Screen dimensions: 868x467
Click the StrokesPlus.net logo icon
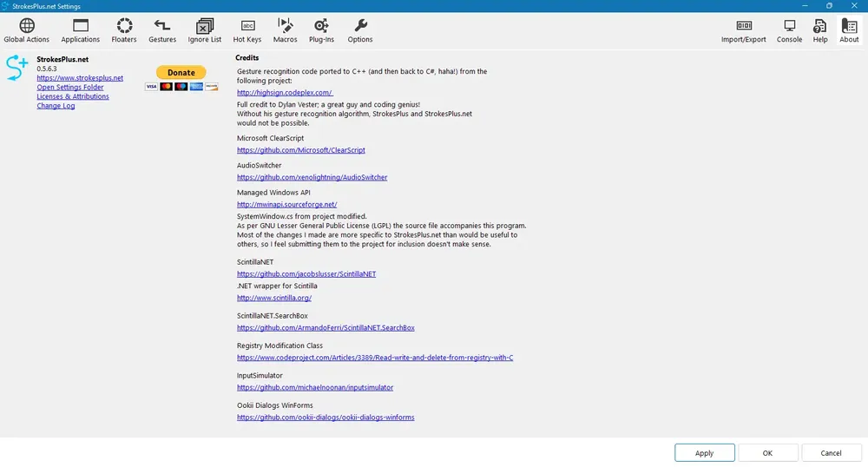point(16,68)
